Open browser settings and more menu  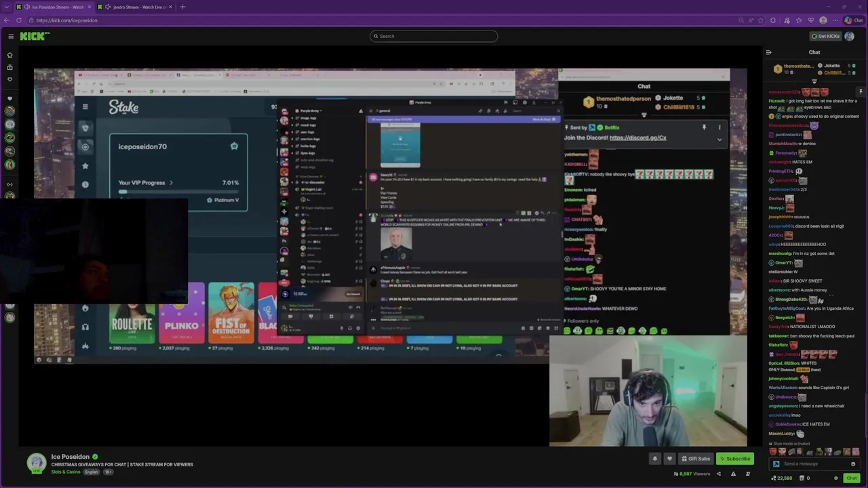[835, 20]
